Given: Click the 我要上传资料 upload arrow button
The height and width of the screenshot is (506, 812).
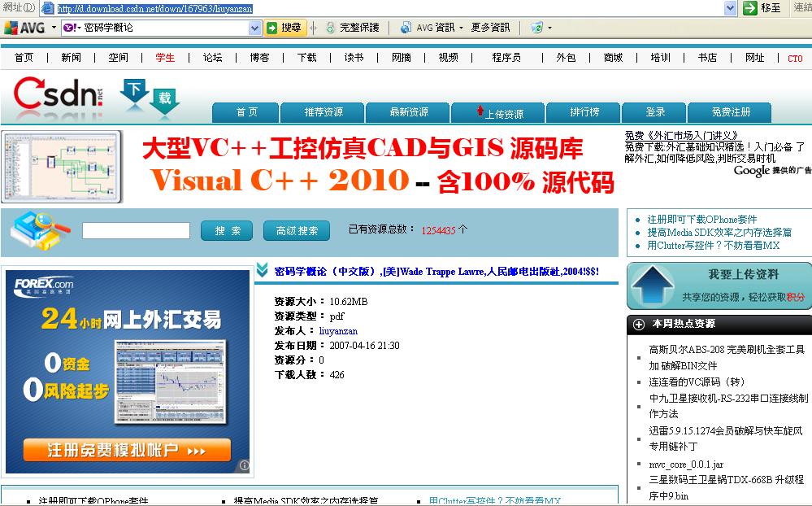Looking at the screenshot, I should click(x=719, y=286).
